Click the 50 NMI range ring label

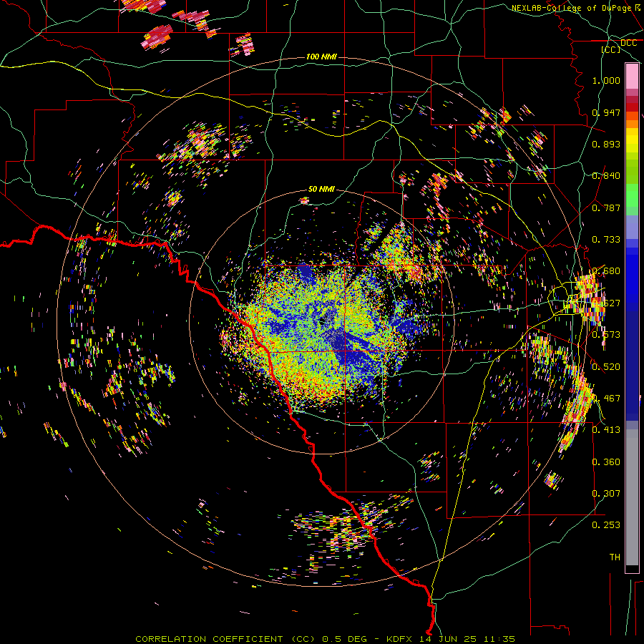tap(321, 189)
